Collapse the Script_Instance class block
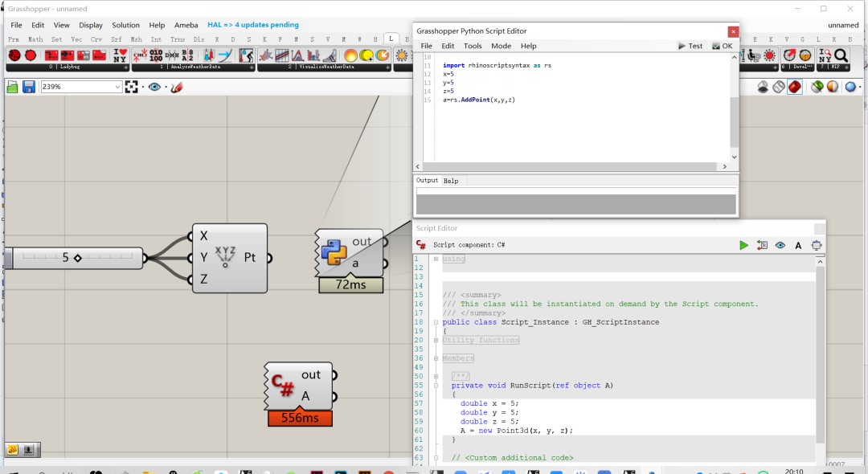Viewport: 868px width, 474px height. click(x=436, y=322)
